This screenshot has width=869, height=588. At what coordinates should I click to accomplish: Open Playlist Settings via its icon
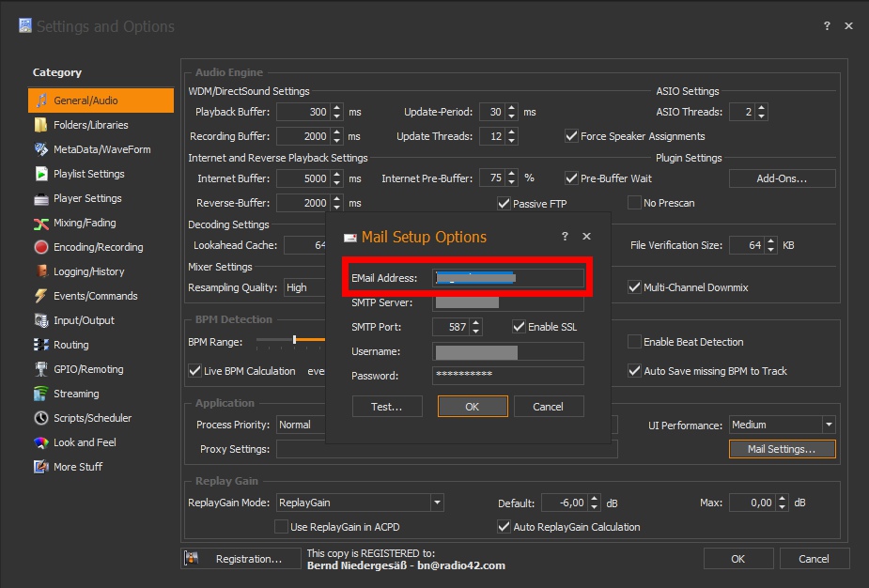(x=41, y=174)
